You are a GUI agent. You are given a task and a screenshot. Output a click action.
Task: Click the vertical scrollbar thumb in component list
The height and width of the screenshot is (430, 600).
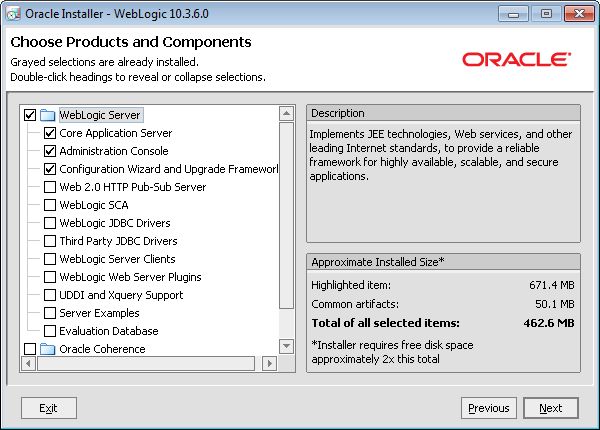click(x=286, y=215)
